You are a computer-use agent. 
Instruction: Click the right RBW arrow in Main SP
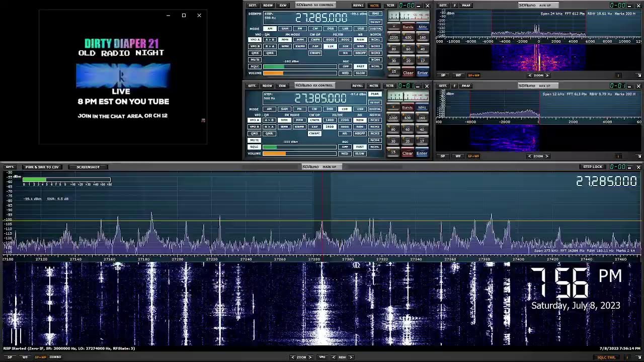(x=351, y=357)
